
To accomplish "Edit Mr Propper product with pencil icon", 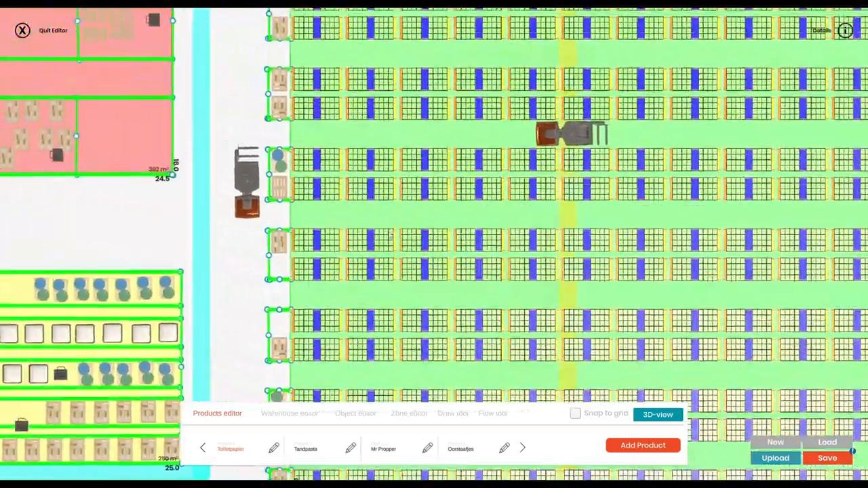I will click(x=427, y=448).
